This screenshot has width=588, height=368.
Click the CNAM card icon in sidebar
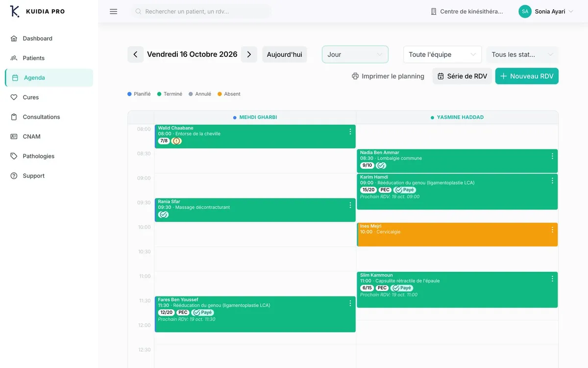coord(14,136)
